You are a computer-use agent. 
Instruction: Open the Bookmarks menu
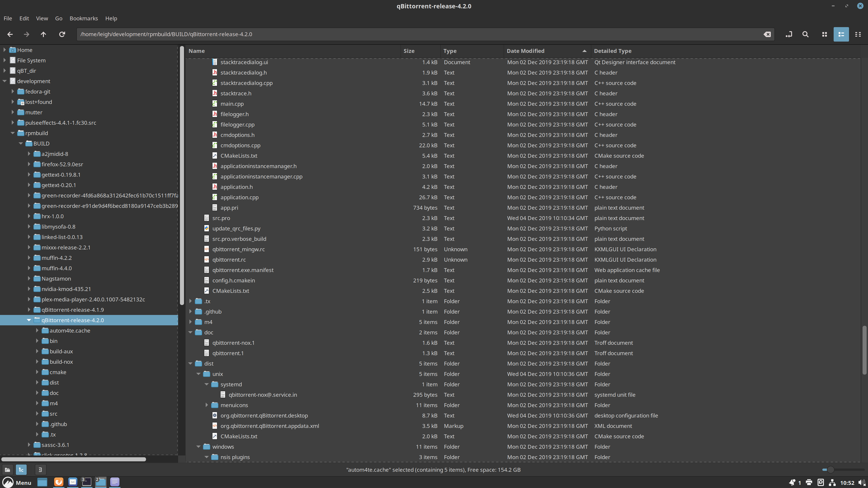click(x=84, y=18)
